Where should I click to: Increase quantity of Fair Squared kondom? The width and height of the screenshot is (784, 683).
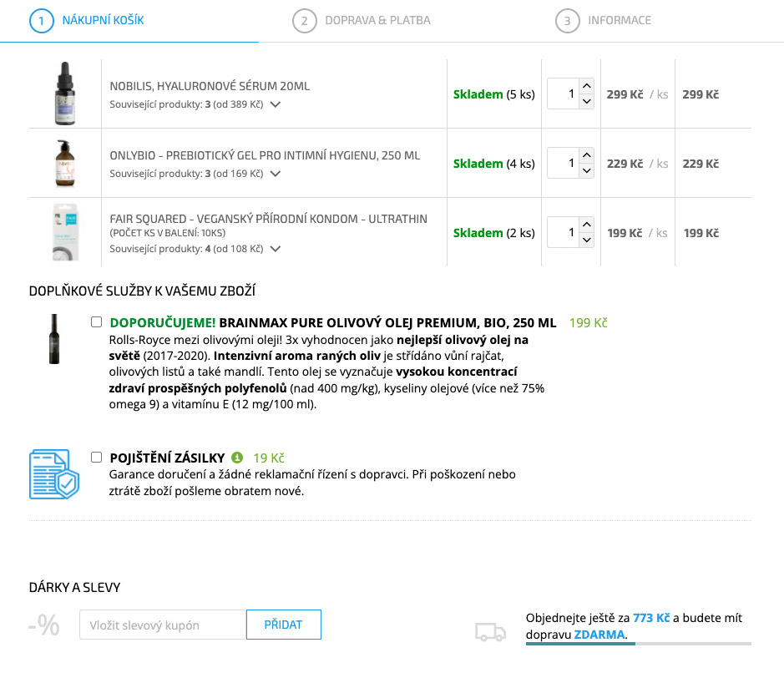(587, 225)
